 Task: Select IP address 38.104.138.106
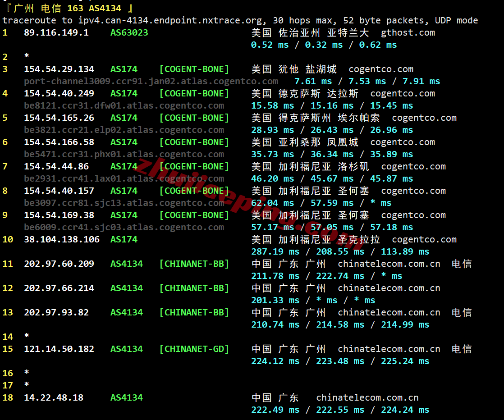point(62,240)
